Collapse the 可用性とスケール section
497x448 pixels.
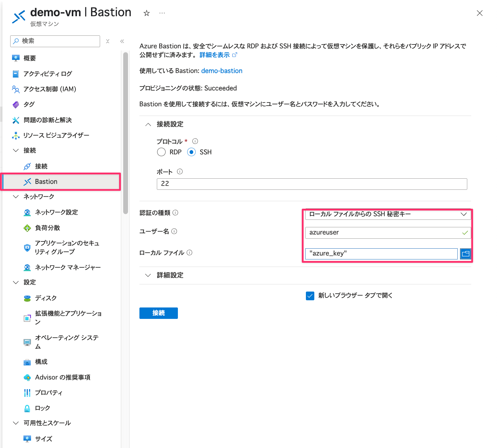(x=16, y=423)
